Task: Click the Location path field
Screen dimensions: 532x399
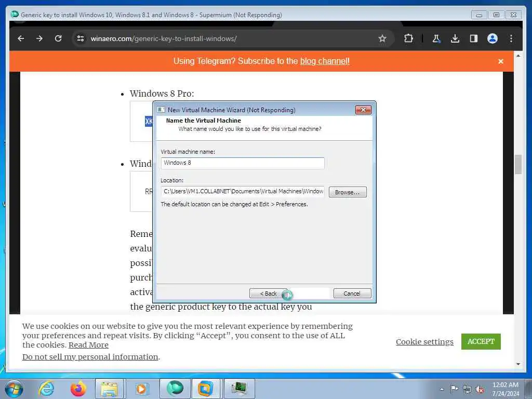Action: click(243, 191)
